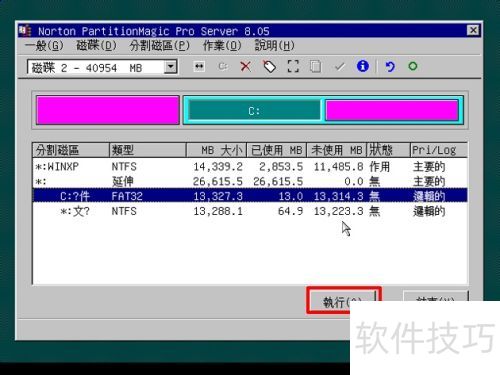Click the checkmark check partition icon
The width and height of the screenshot is (500, 375).
(x=339, y=67)
